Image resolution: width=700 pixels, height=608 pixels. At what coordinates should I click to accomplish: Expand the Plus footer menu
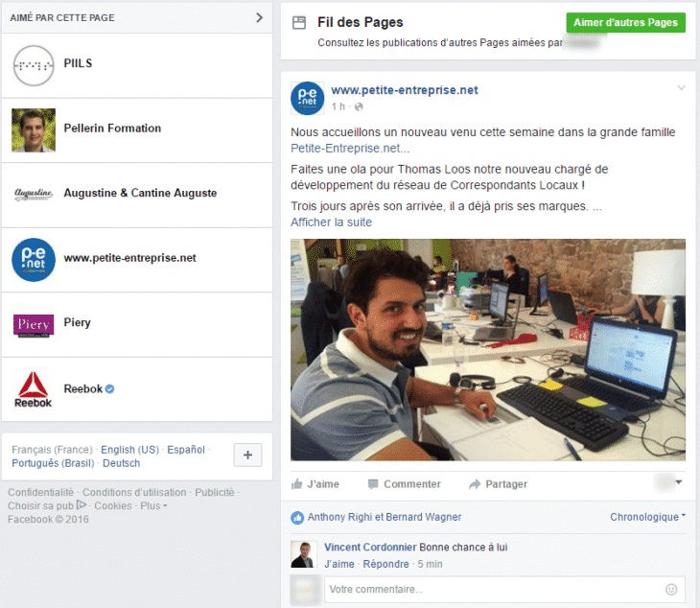152,505
